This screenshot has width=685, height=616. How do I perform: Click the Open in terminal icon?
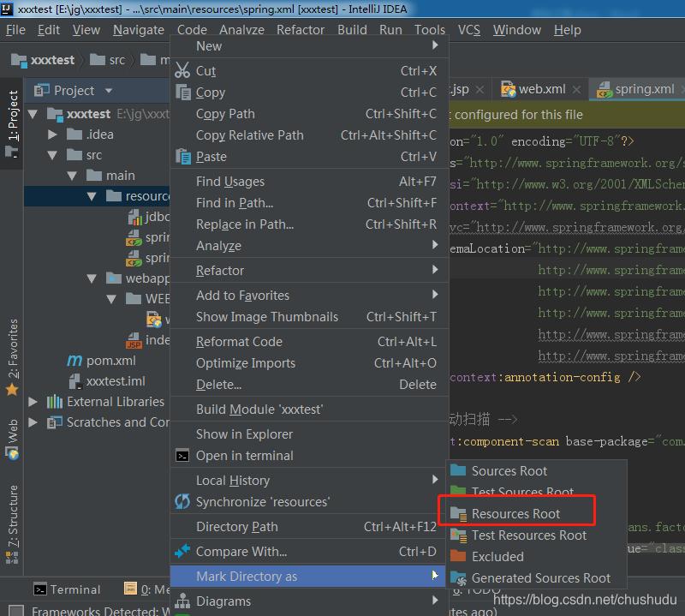[182, 456]
